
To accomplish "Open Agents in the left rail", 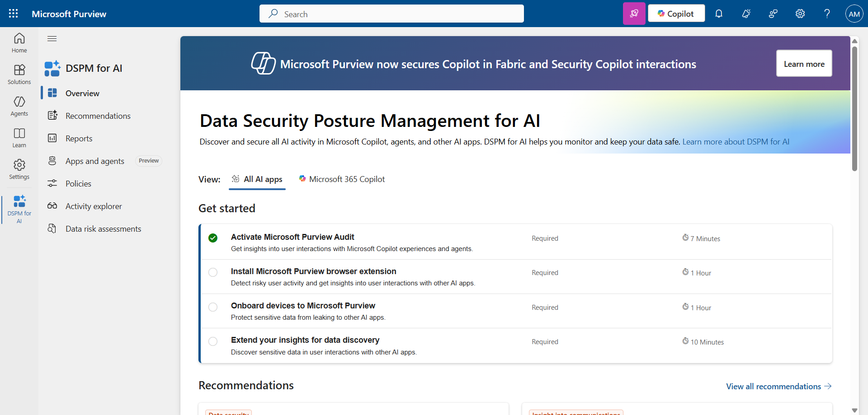I will (x=19, y=106).
